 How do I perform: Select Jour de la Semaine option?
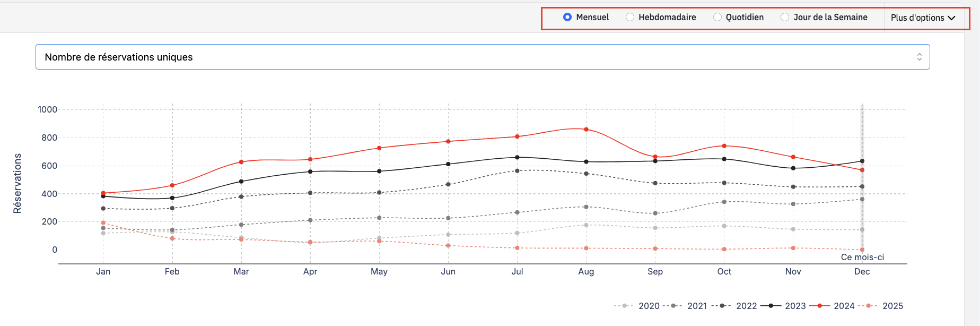click(785, 17)
